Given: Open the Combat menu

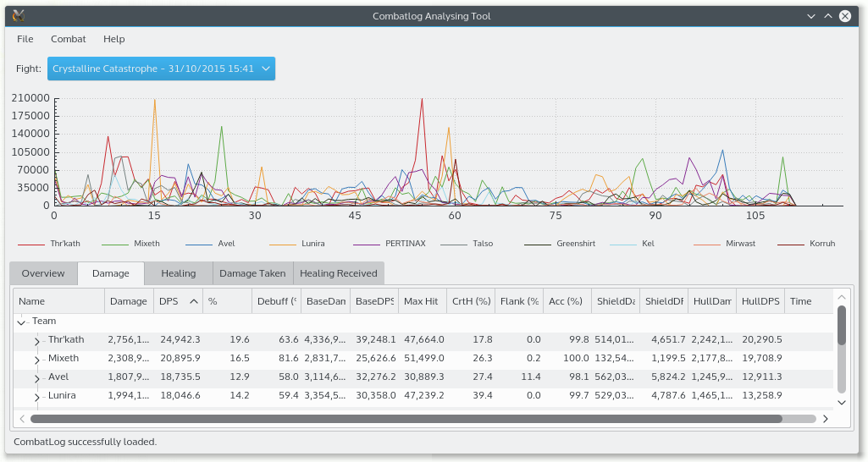Looking at the screenshot, I should [68, 39].
